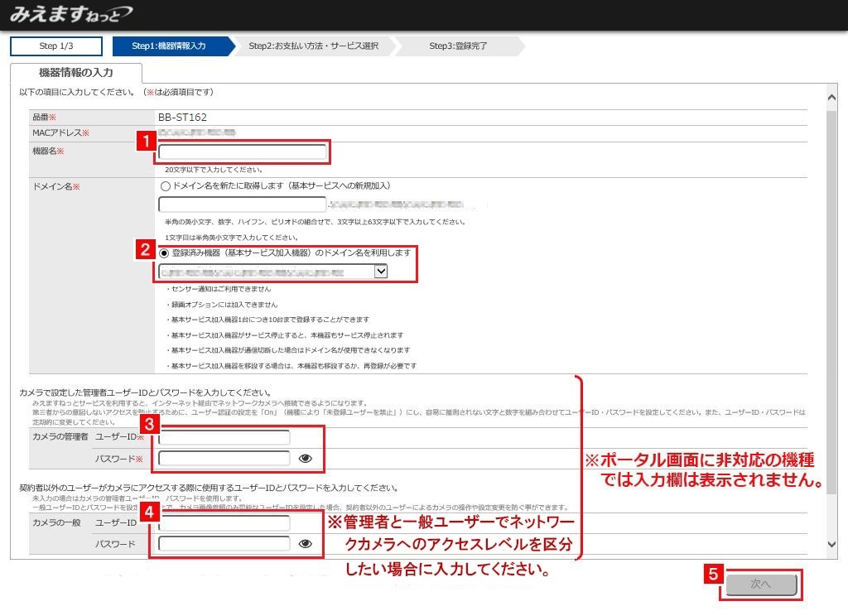Screen dimensions: 848x616
Task: Focus the camera administrator パスワード field
Action: pos(224,458)
